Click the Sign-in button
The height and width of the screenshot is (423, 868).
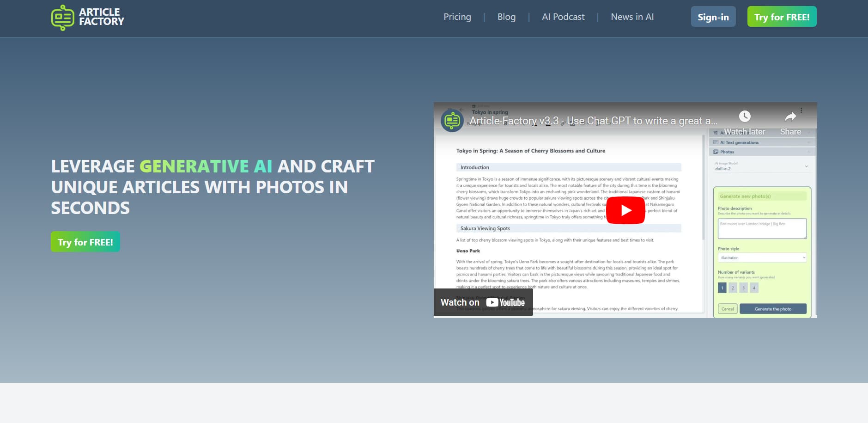click(713, 17)
